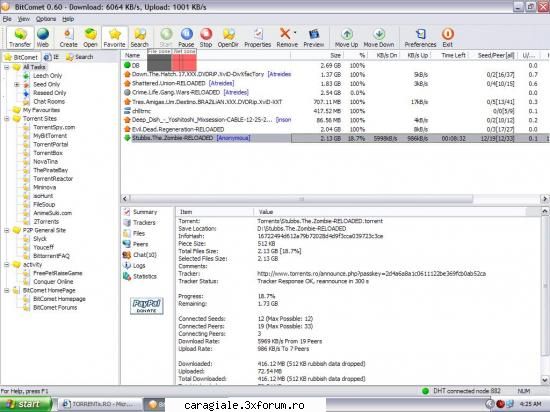Click the task list right scroll arrow
Image resolution: width=550 pixels, height=412 pixels.
[x=545, y=199]
